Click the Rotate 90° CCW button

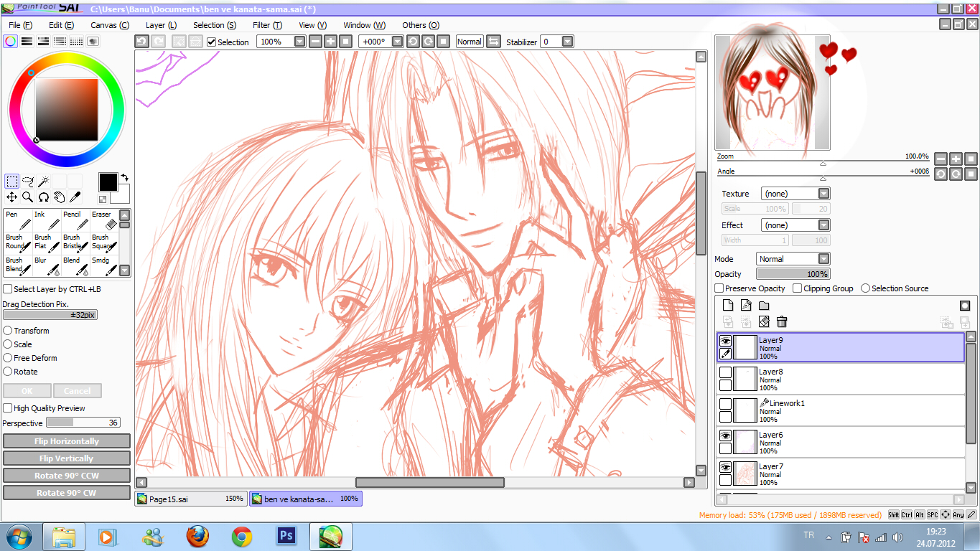[x=67, y=476]
